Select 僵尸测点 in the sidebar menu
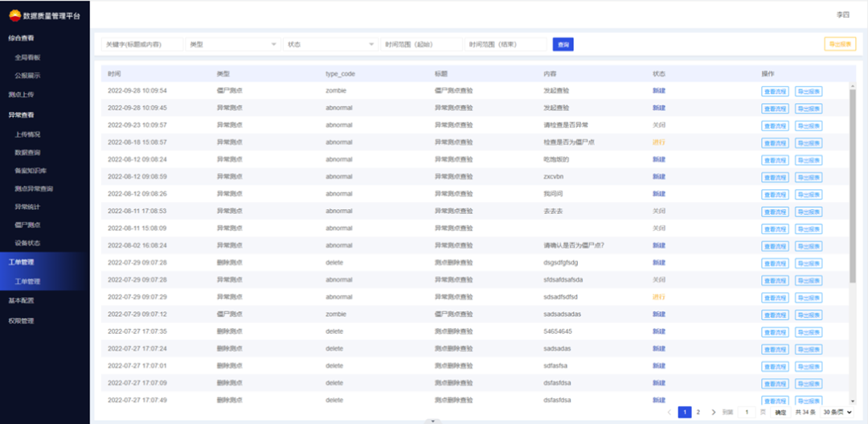The height and width of the screenshot is (424, 868). (27, 224)
